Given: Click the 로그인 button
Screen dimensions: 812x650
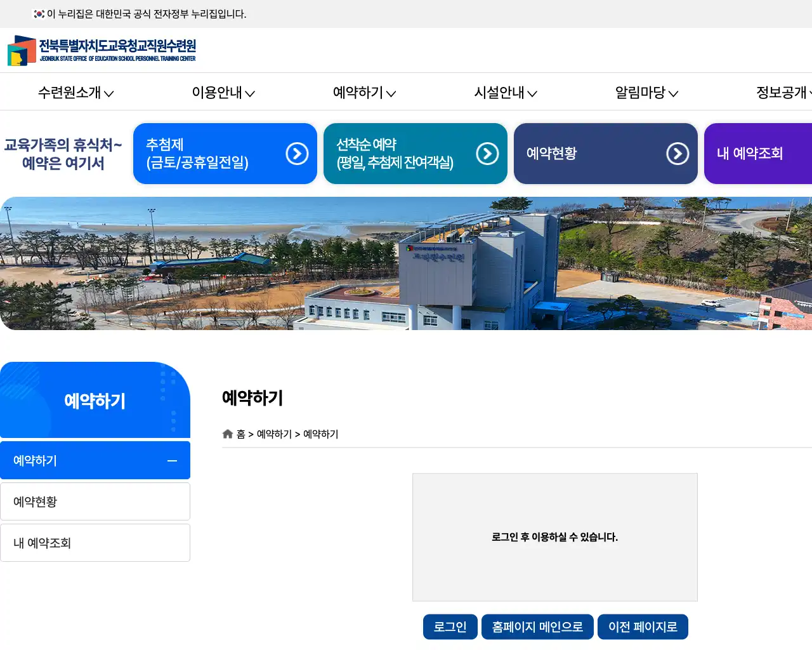Looking at the screenshot, I should pos(450,627).
